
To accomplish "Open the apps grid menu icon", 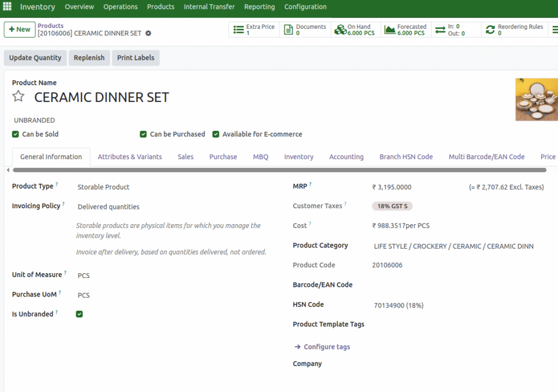I will [x=8, y=7].
